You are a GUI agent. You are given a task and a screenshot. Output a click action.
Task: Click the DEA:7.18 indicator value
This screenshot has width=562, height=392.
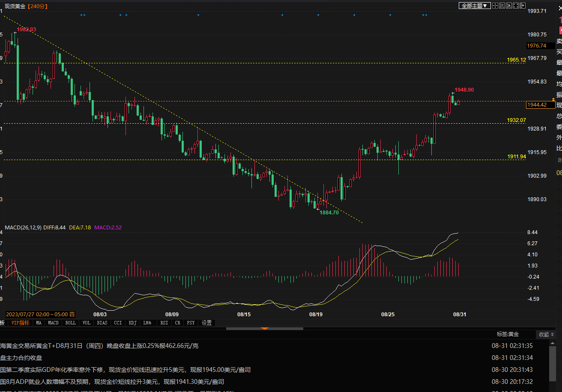tap(80, 228)
